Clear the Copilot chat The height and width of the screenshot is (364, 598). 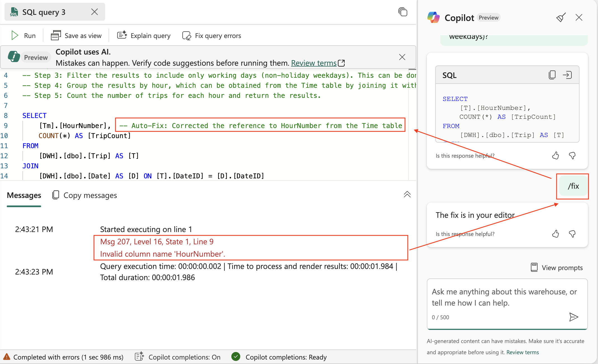(561, 17)
